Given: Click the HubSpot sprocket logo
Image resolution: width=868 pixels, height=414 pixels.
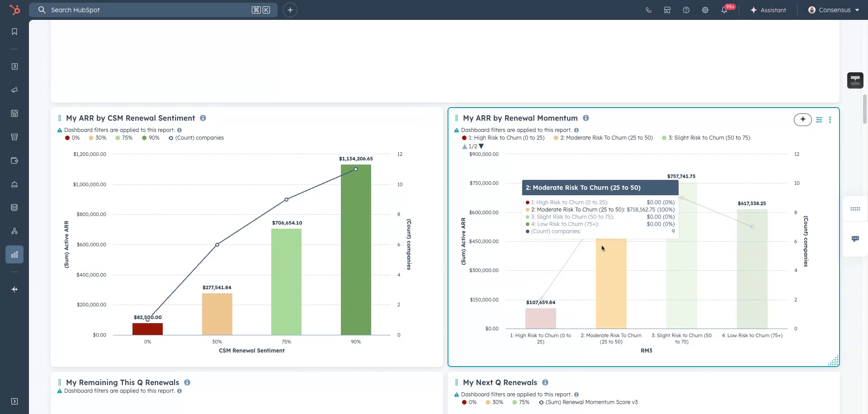Looking at the screenshot, I should (x=15, y=10).
